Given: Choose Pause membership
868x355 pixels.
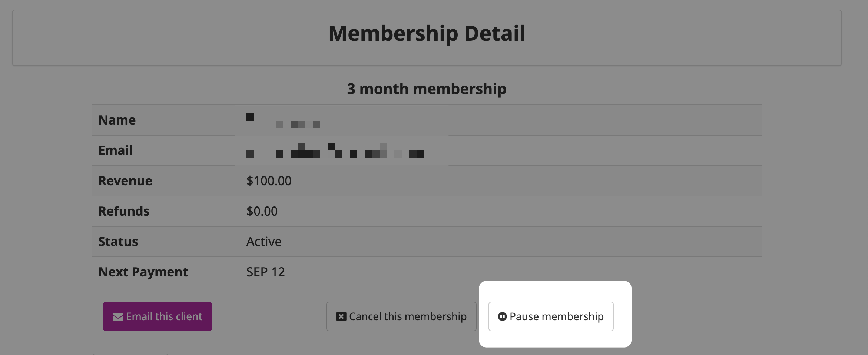Looking at the screenshot, I should [551, 316].
